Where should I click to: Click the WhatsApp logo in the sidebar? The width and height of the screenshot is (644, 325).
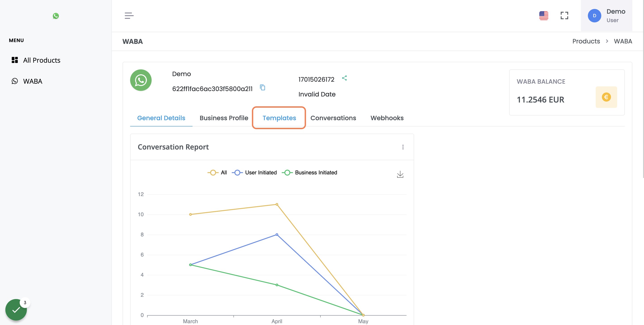click(x=56, y=16)
